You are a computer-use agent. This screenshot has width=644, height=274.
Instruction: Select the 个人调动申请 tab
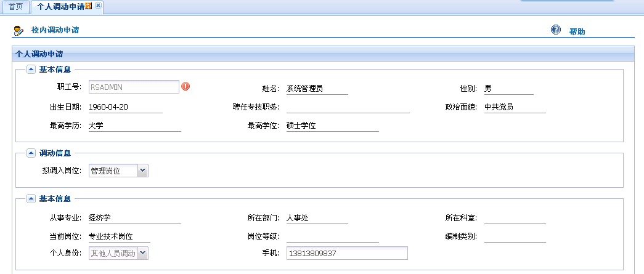60,7
